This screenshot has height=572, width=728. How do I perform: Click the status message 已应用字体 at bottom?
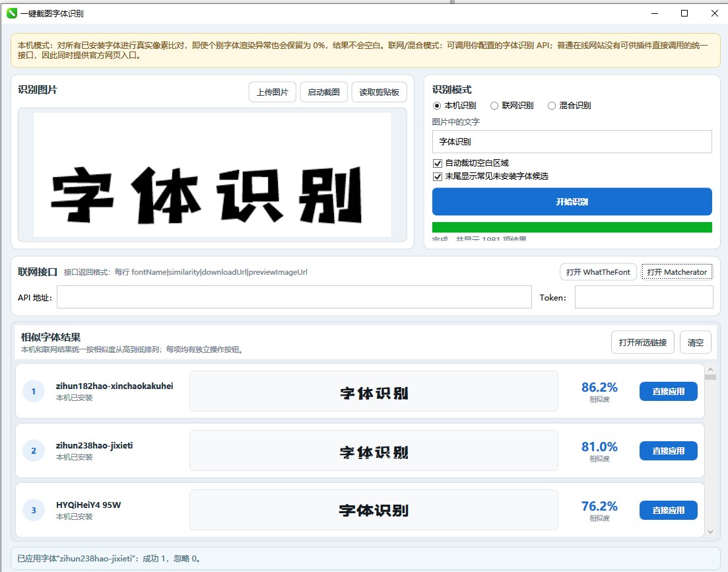109,559
